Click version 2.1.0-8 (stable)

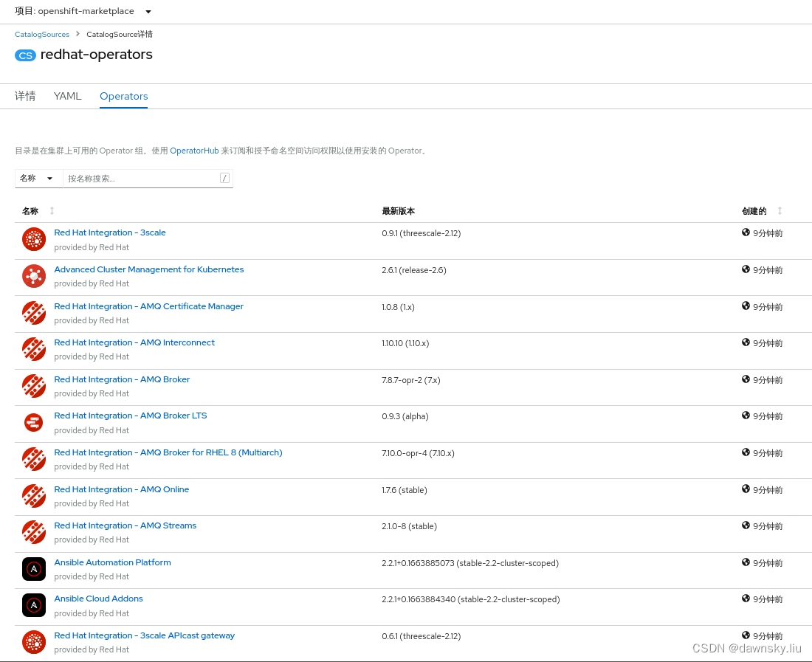click(x=409, y=526)
